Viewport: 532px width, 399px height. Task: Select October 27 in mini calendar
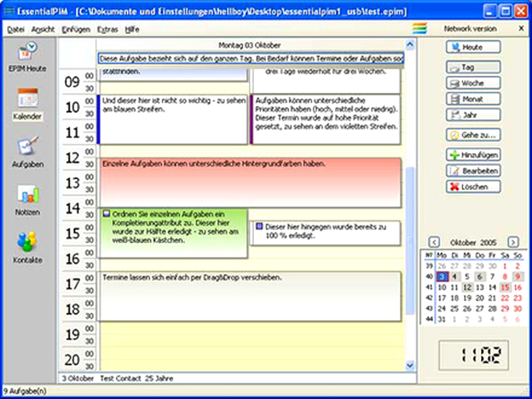[480, 308]
